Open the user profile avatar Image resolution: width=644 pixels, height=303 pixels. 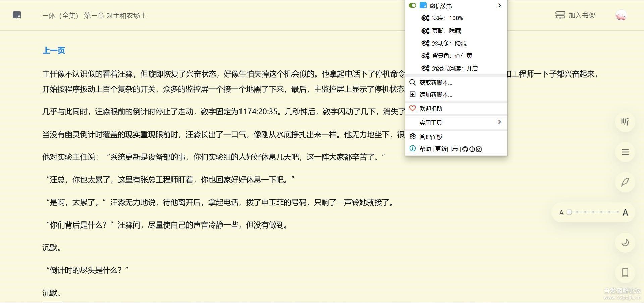click(621, 15)
